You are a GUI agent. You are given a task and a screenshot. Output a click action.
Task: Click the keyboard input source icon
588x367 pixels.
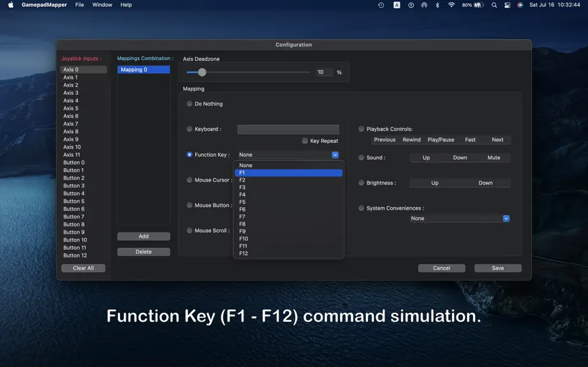[397, 5]
